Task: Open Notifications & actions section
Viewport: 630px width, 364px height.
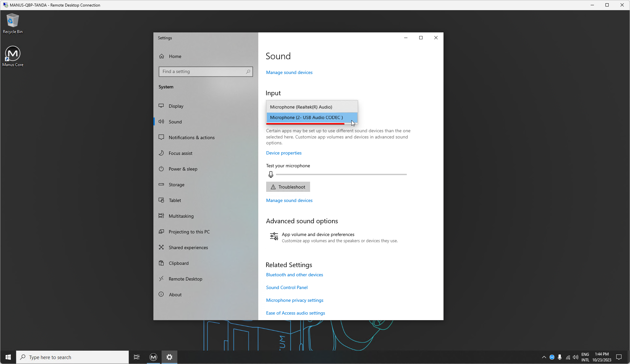Action: [x=191, y=137]
